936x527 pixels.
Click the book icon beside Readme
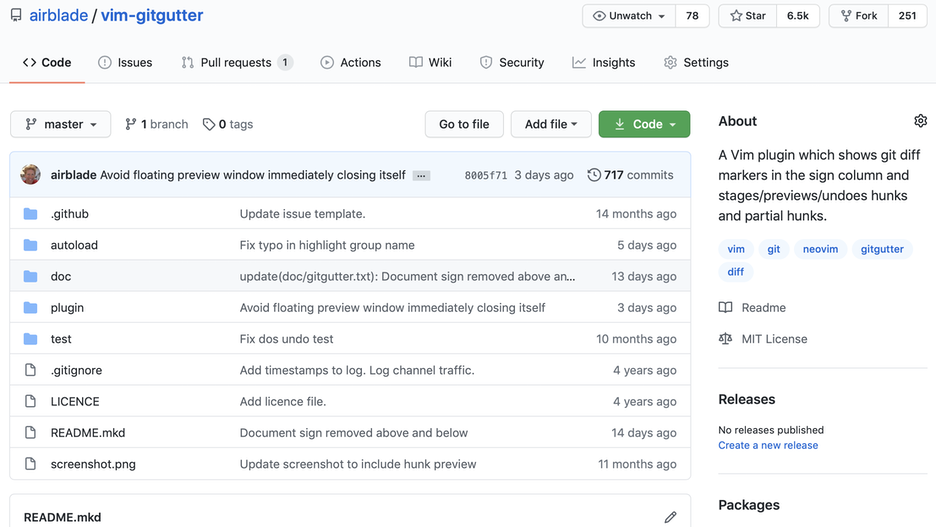[x=725, y=307]
